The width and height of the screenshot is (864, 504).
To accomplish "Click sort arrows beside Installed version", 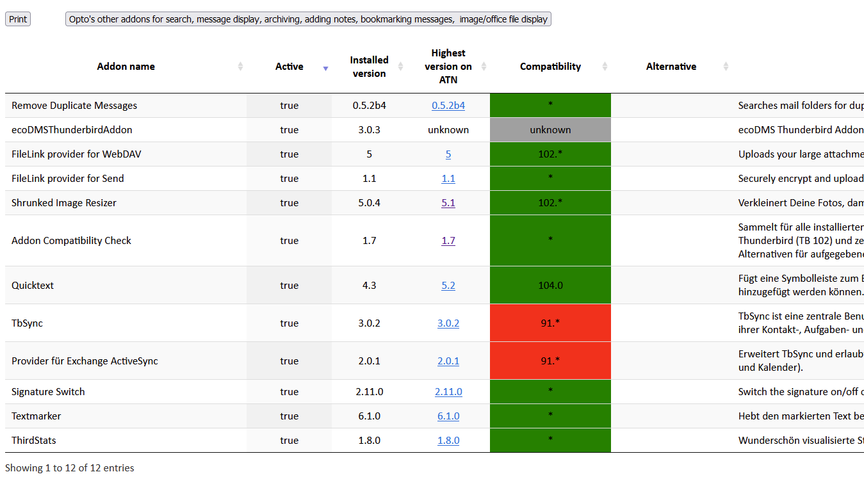I will pos(400,67).
